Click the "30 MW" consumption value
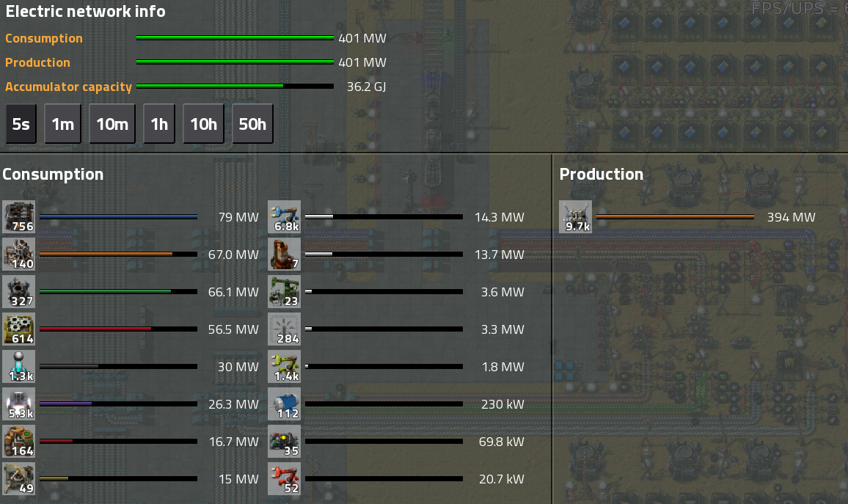 [x=238, y=367]
